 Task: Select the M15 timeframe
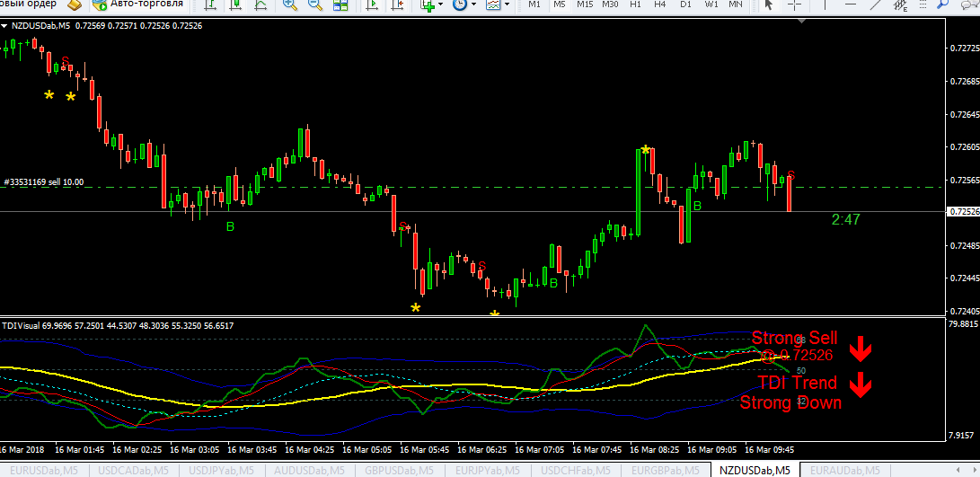[585, 4]
